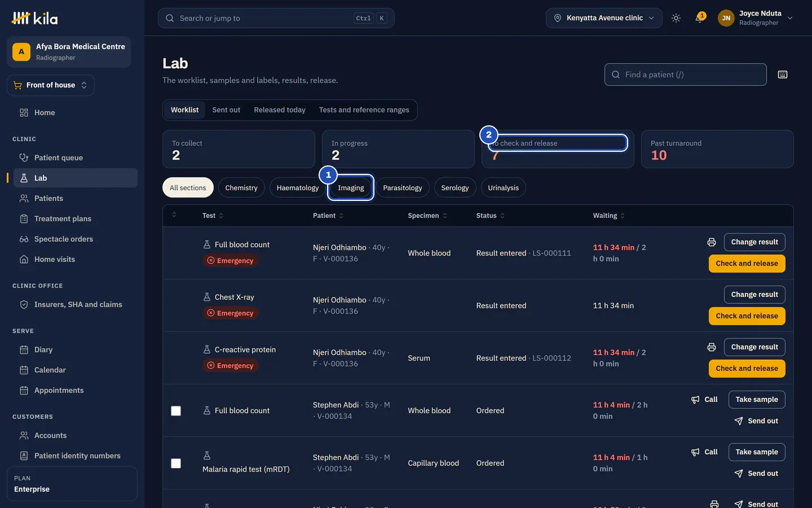Open Spectacle orders
The image size is (812, 508).
tap(76, 239)
